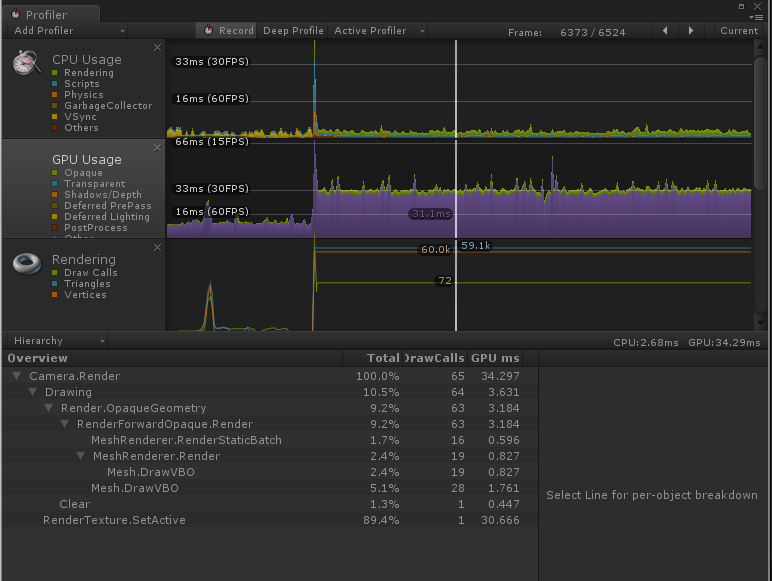Open the Hierarchy view mode dropdown
Viewport: 772px width, 581px height.
point(57,341)
